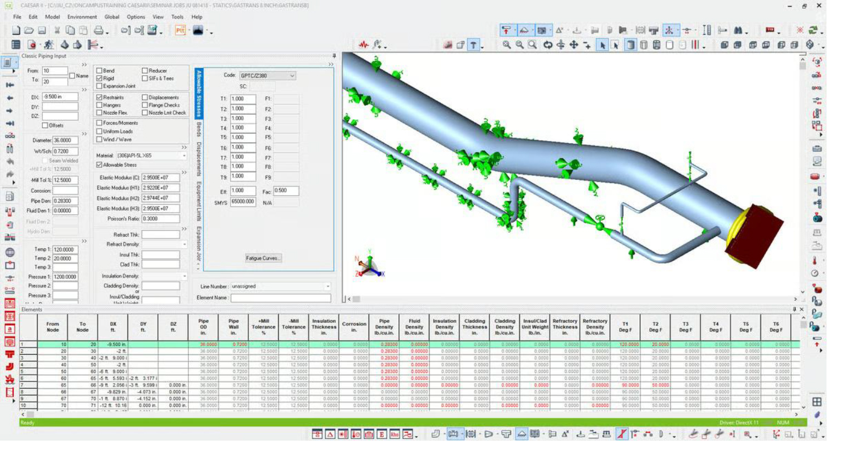Click the XYZ axis triad in the 3D view
The height and width of the screenshot is (455, 868).
369,266
